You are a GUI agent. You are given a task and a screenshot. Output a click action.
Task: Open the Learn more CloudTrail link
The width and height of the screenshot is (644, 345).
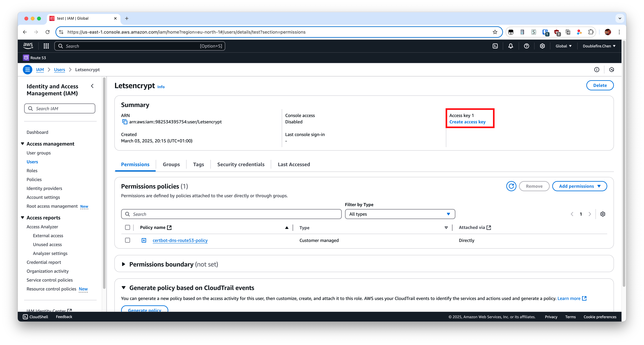tap(572, 299)
